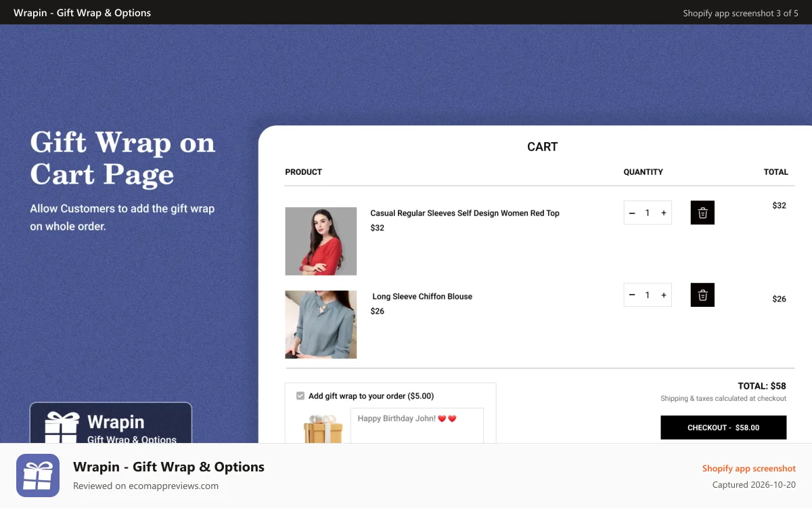Click the gift box image in gift wrap panel
Image resolution: width=812 pixels, height=508 pixels.
point(323,428)
